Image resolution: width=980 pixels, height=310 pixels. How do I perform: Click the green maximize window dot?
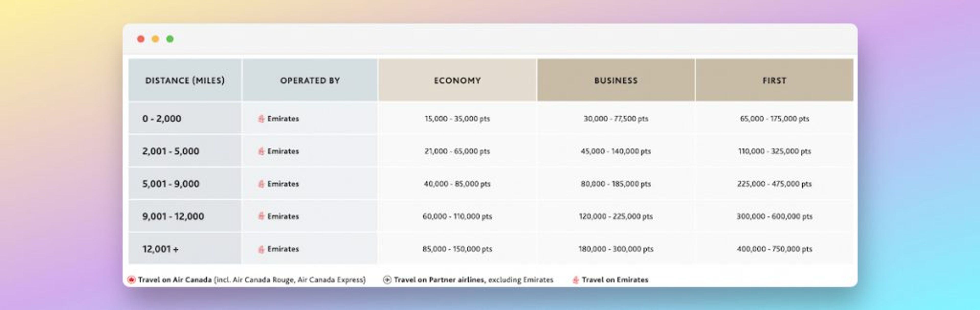pos(170,39)
